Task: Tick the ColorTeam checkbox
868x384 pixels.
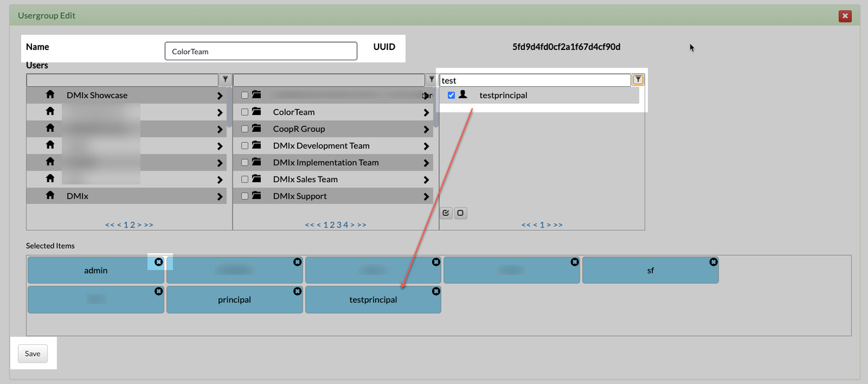Action: click(245, 112)
